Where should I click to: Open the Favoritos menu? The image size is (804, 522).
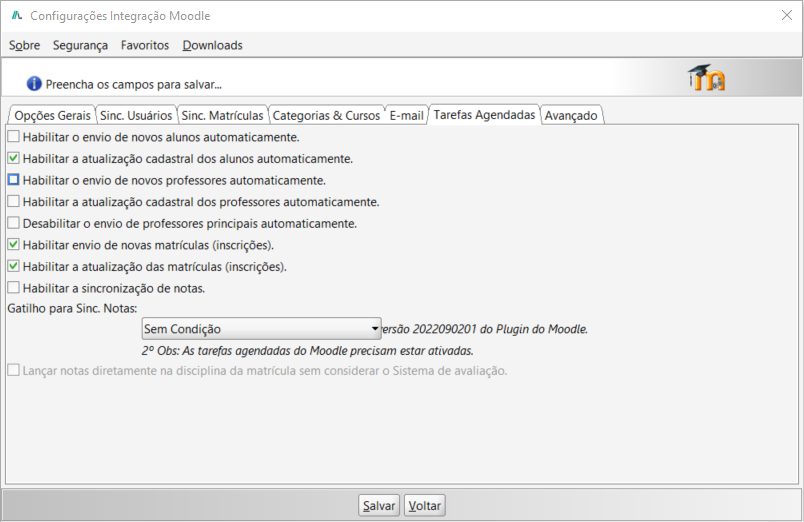coord(145,45)
